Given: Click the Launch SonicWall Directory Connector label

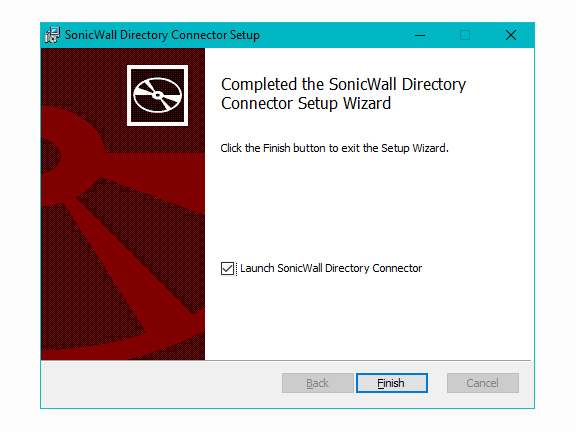Looking at the screenshot, I should pyautogui.click(x=331, y=269).
